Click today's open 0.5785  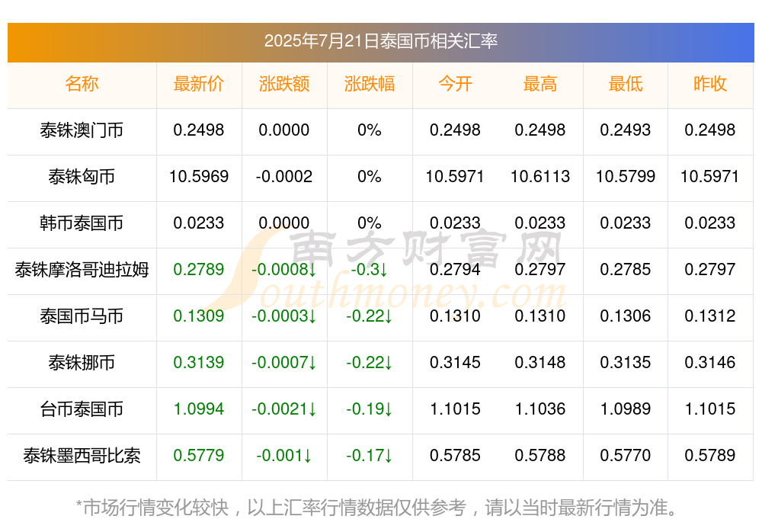(455, 456)
